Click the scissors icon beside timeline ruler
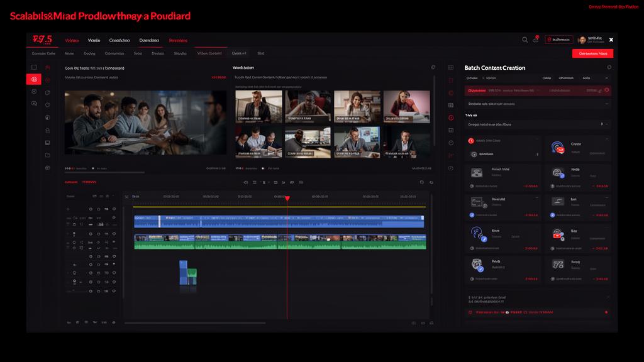The image size is (644, 362). tap(126, 197)
